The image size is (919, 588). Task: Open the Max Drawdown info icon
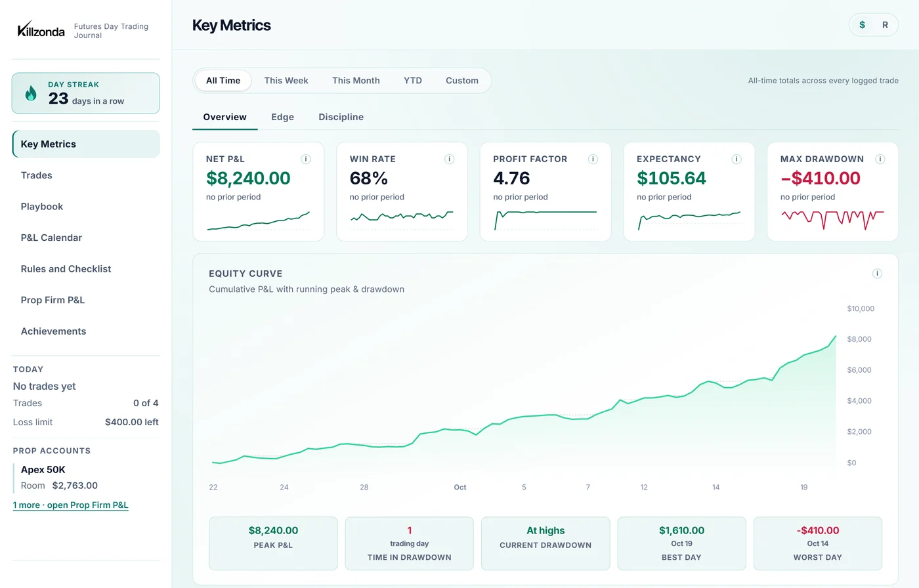point(880,159)
